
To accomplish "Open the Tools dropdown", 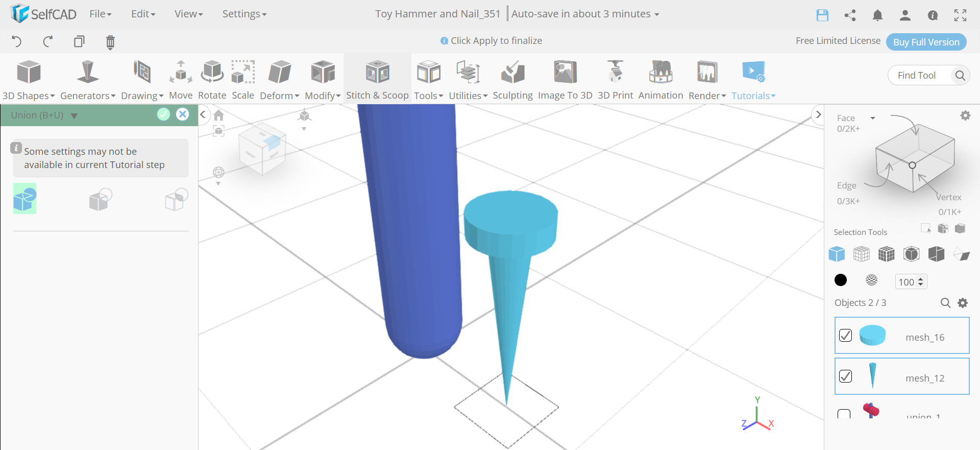I will [429, 80].
